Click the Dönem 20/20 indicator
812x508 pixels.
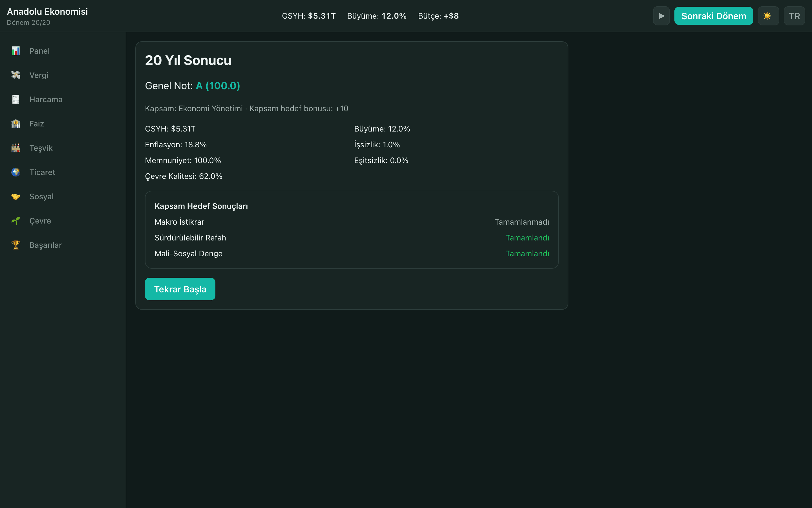tap(28, 23)
